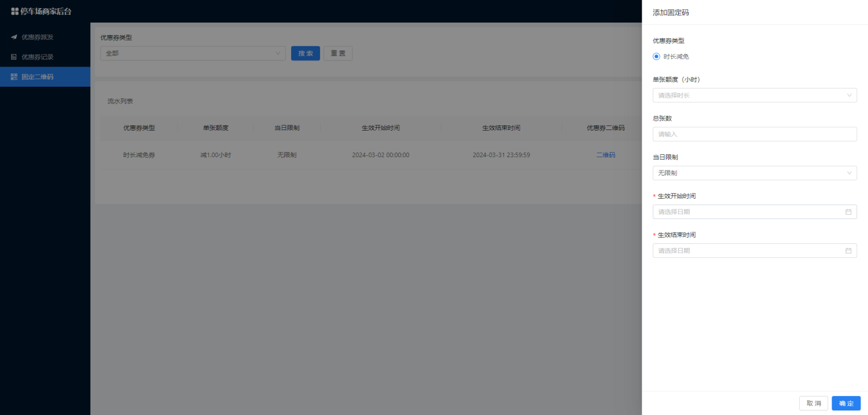Click the 优惠券类型 column header

pyautogui.click(x=139, y=128)
